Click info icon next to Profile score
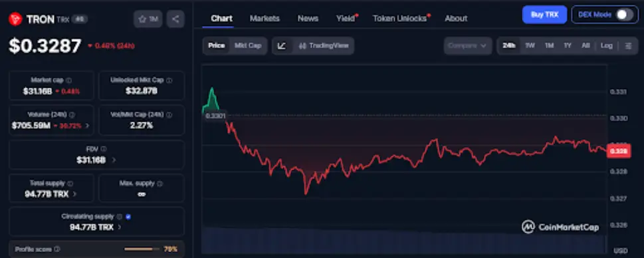The width and height of the screenshot is (644, 258). pyautogui.click(x=57, y=249)
